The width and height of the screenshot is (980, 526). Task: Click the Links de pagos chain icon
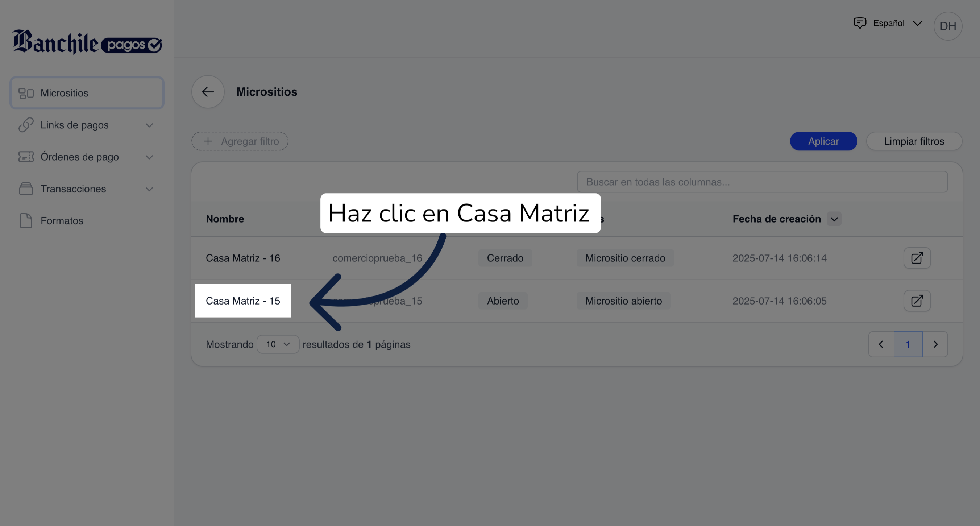click(x=26, y=125)
